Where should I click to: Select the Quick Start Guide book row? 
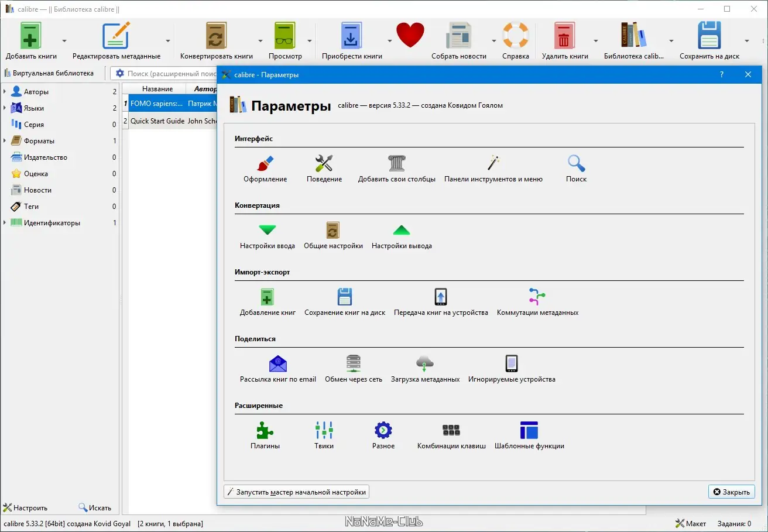pos(170,121)
